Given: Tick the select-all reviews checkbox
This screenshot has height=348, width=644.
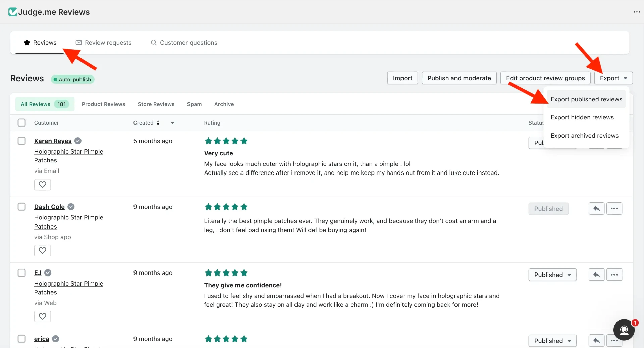Looking at the screenshot, I should (22, 123).
